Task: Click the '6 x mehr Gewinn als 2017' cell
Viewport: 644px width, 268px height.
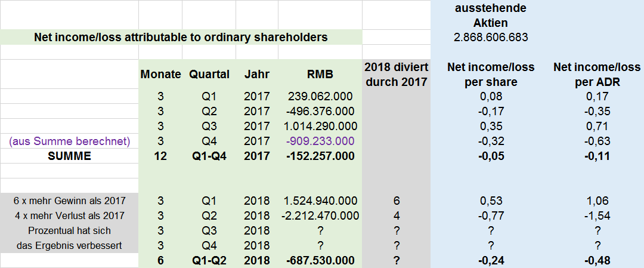Action: coord(69,201)
